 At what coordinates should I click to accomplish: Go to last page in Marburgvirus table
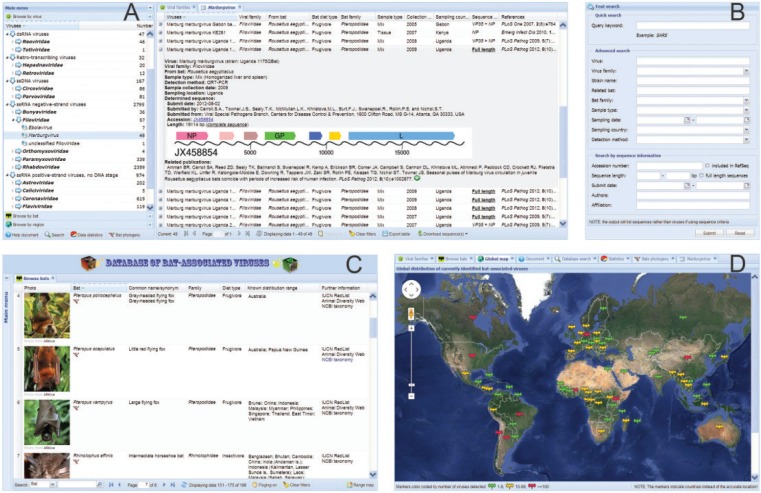coord(248,234)
